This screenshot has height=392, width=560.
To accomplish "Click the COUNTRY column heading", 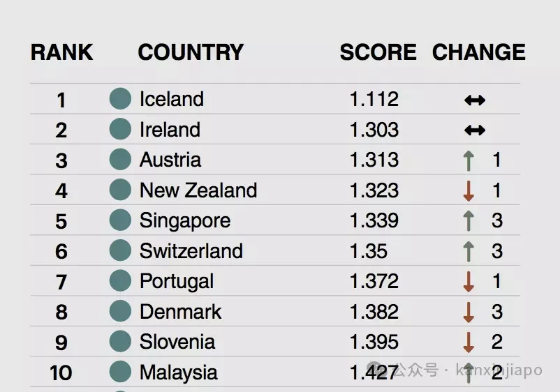I will 191,52.
